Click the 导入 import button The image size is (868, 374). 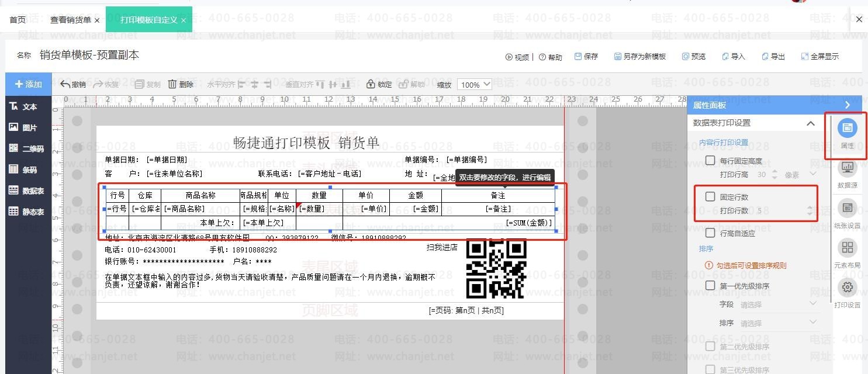click(x=734, y=57)
